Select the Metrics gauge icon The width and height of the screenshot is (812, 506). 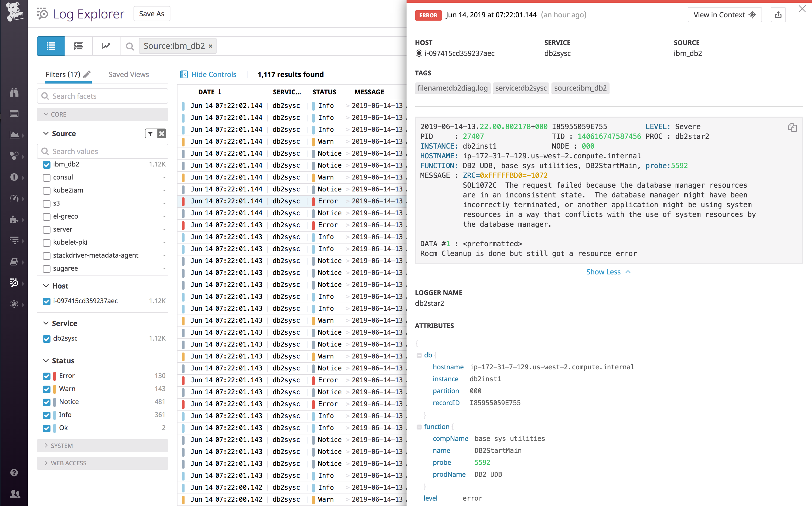click(x=14, y=198)
